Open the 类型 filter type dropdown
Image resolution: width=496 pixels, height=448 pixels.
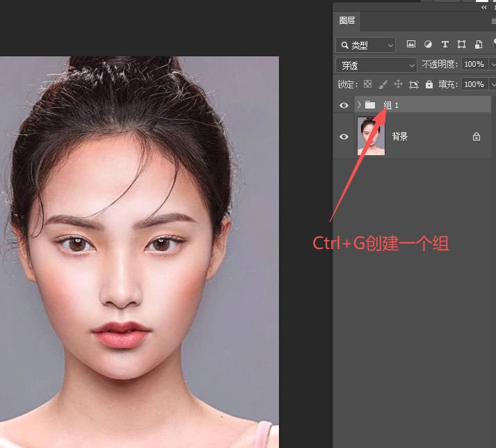365,45
